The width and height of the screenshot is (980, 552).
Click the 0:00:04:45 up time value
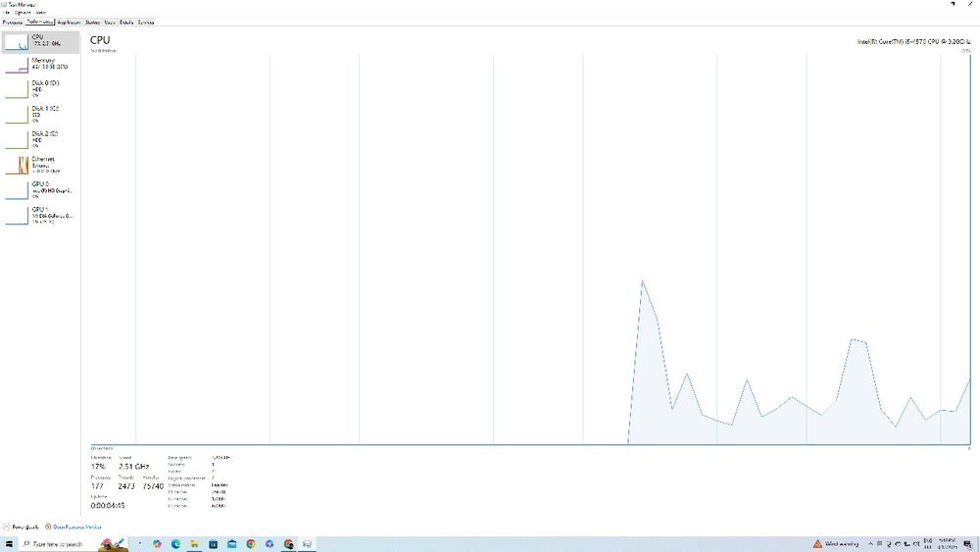(108, 505)
